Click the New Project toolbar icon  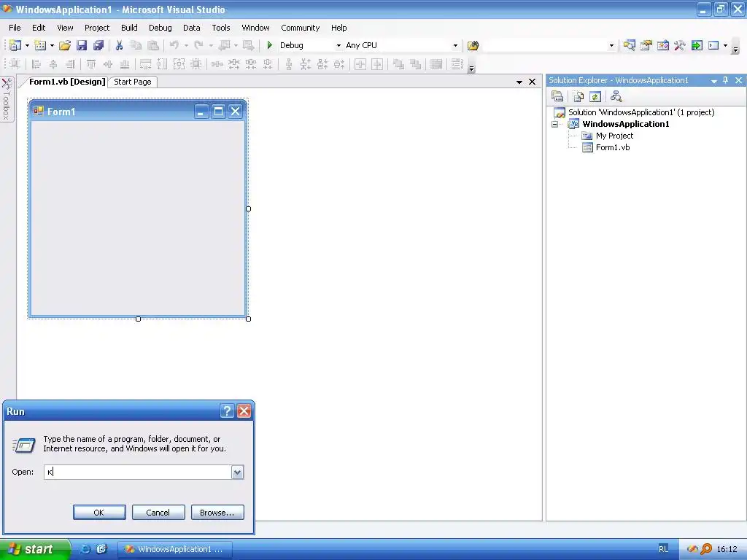pos(15,45)
